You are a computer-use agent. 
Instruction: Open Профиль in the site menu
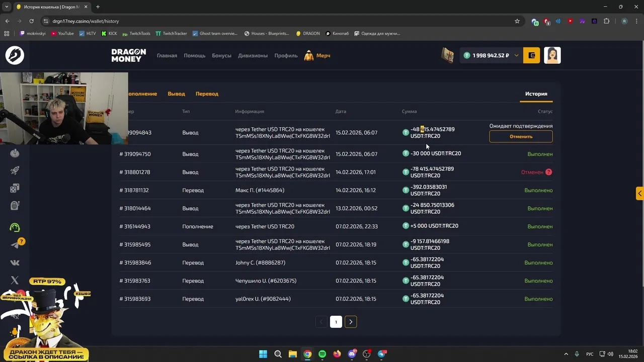(x=286, y=55)
